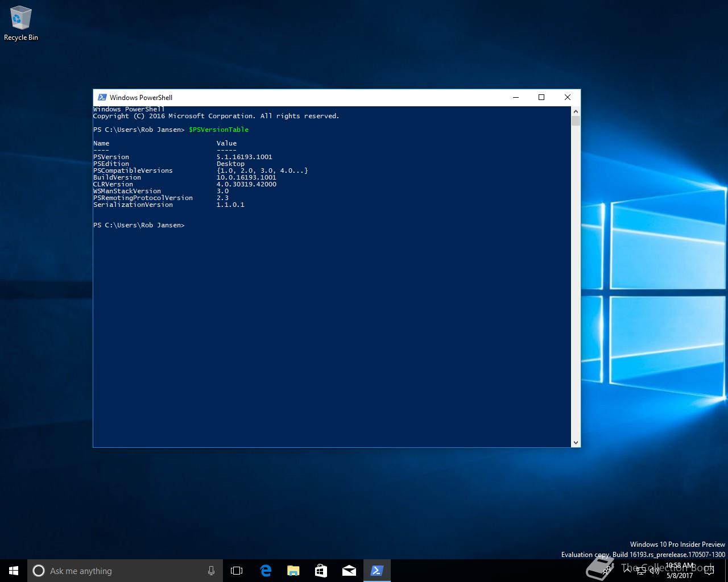The height and width of the screenshot is (582, 728).
Task: Open the Windows Start menu
Action: tap(14, 571)
